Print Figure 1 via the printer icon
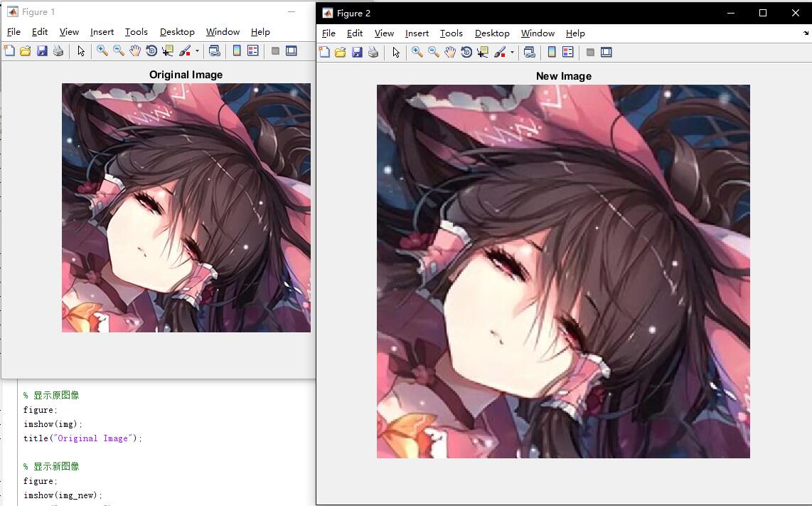Viewport: 812px width, 506px height. (x=58, y=51)
